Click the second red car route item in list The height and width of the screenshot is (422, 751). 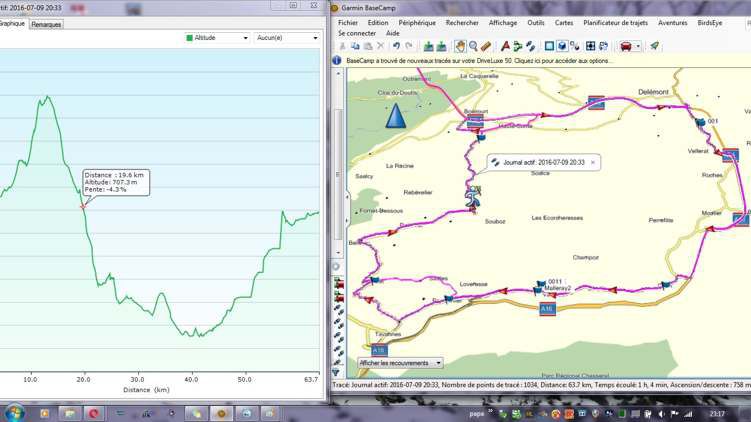click(x=338, y=296)
